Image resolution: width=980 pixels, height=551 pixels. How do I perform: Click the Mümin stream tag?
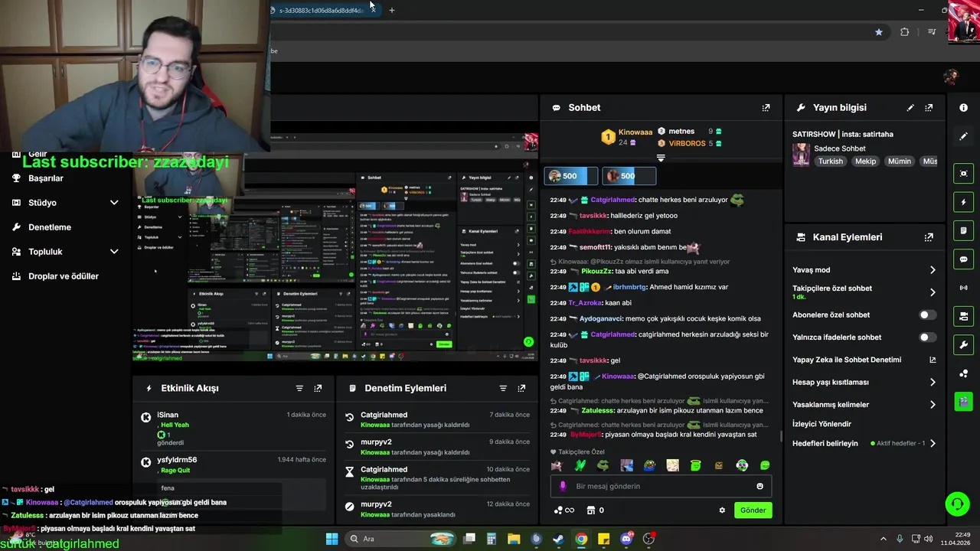900,161
